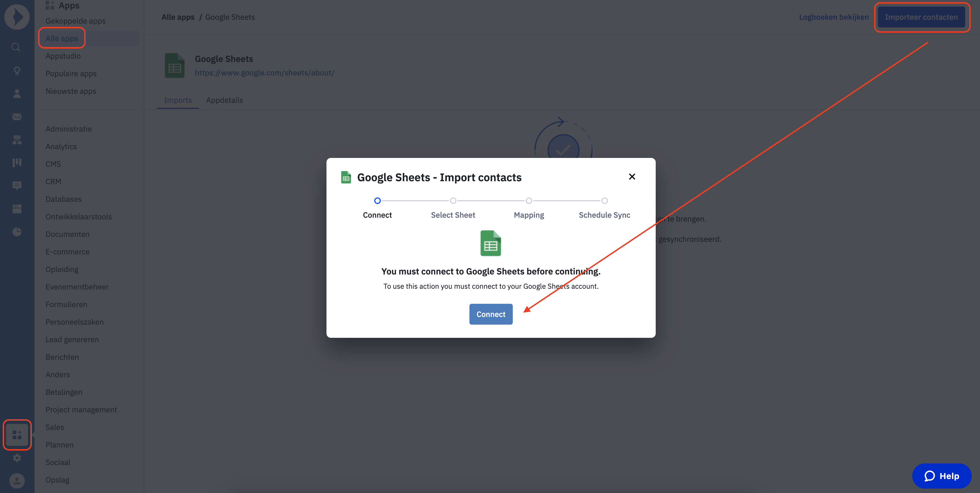980x493 pixels.
Task: Select the Berichten category
Action: click(x=62, y=357)
